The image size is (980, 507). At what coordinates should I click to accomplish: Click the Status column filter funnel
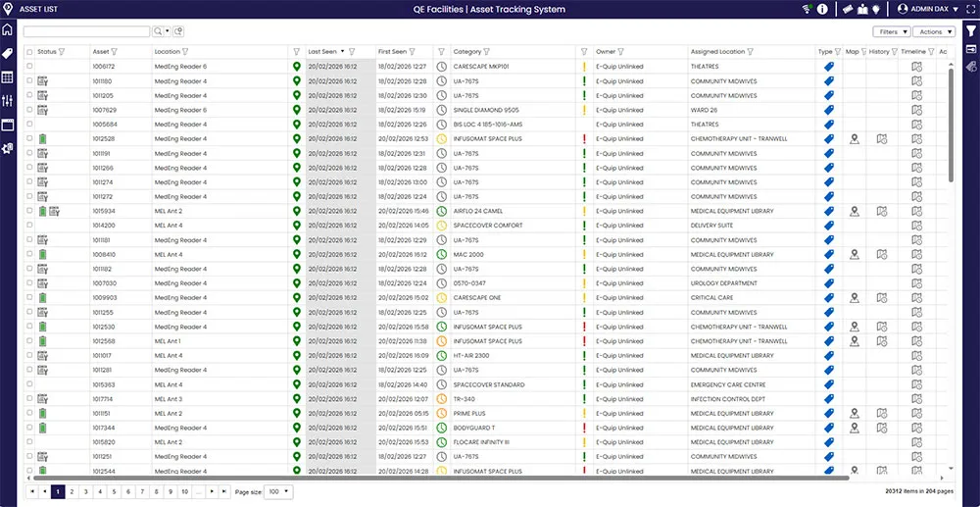tap(62, 52)
